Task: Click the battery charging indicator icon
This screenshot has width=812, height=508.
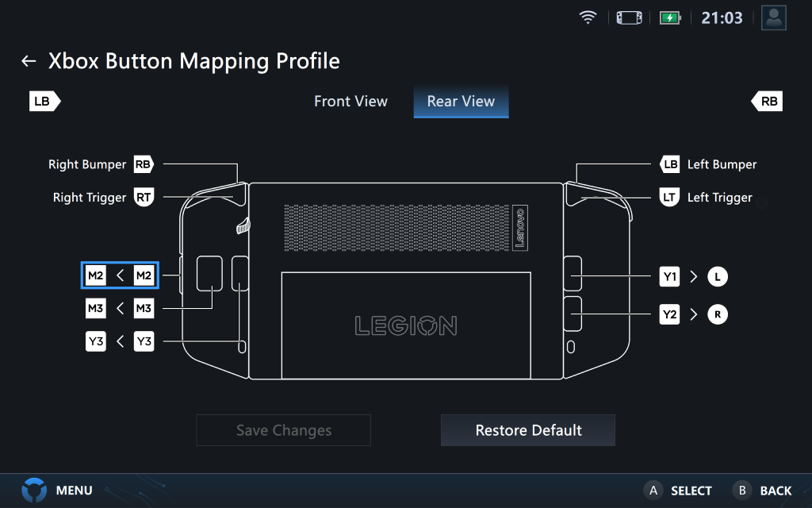Action: 670,17
